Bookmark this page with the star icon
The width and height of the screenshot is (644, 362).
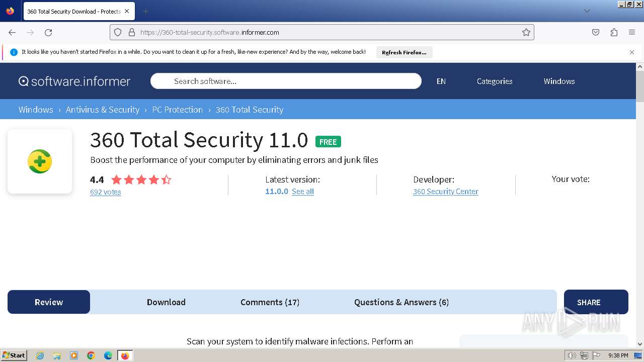coord(526,32)
